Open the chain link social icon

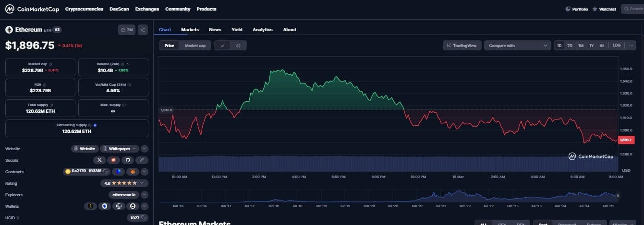[x=142, y=160]
